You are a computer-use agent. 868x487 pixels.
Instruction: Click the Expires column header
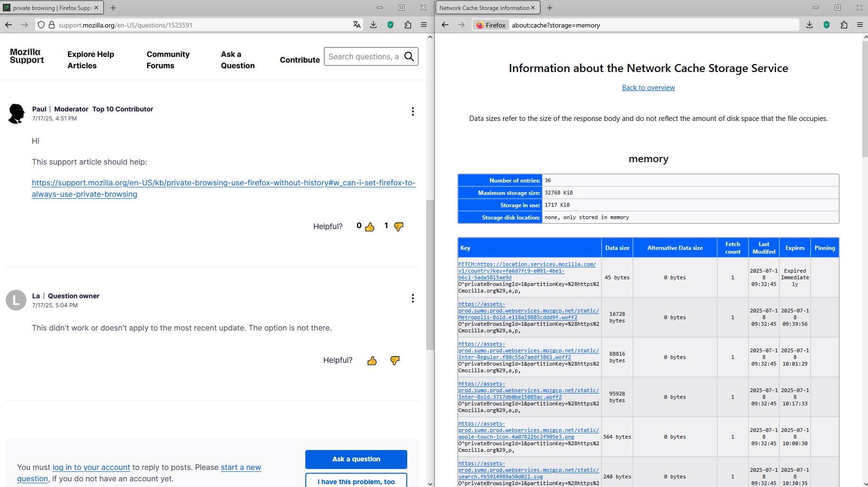coord(795,248)
